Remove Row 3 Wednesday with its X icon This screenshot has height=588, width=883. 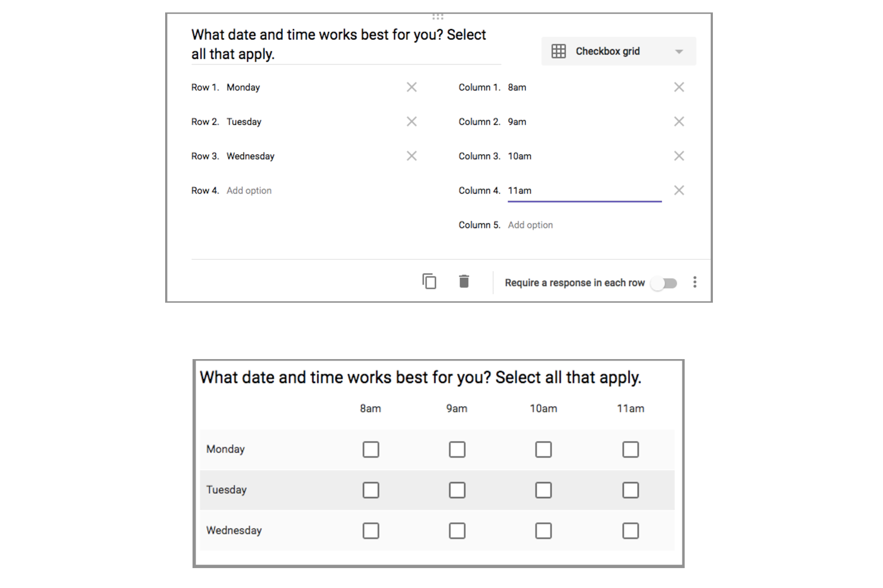[412, 156]
